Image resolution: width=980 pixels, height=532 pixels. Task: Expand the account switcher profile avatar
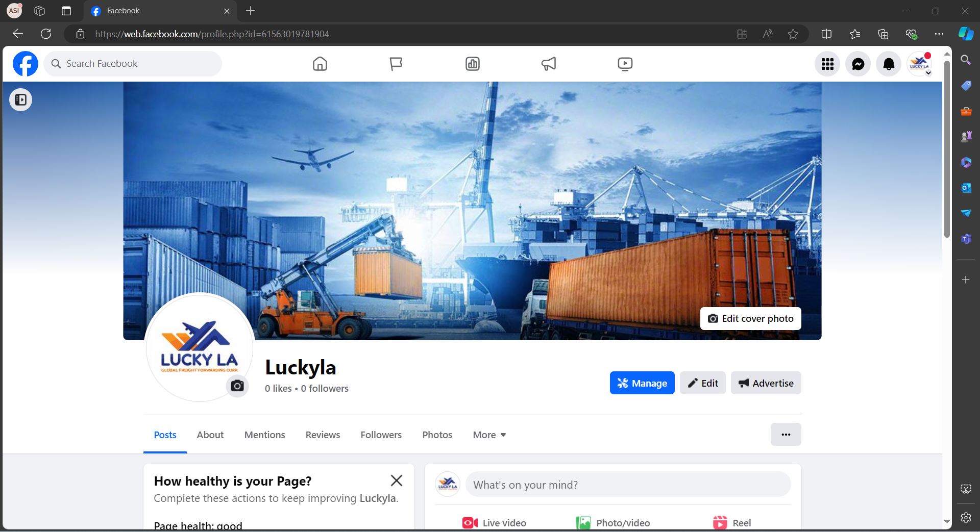pyautogui.click(x=919, y=64)
